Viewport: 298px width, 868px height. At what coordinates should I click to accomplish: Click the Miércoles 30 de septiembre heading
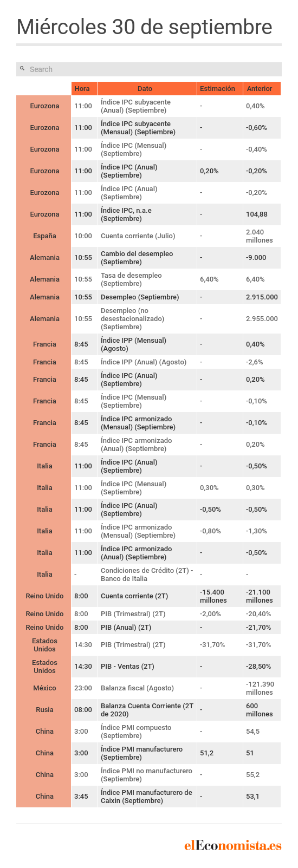coord(144,27)
